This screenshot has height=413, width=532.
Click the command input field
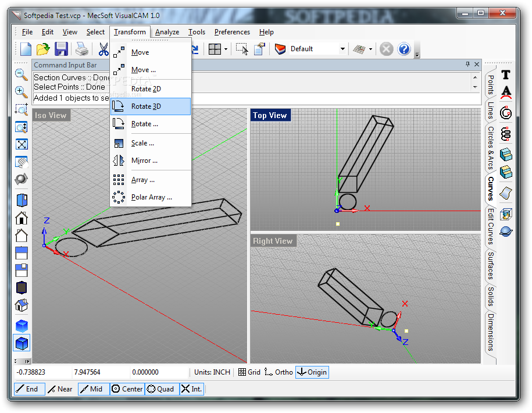pyautogui.click(x=257, y=98)
